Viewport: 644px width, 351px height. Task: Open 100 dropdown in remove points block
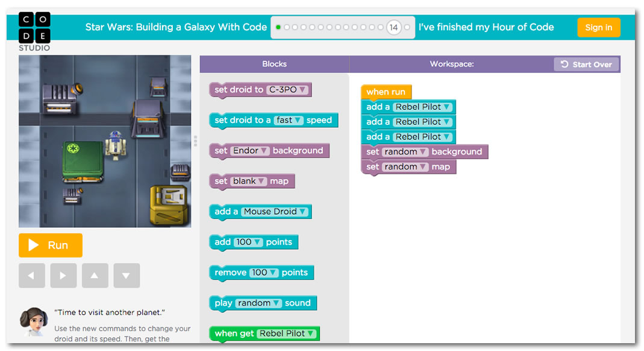coord(264,272)
